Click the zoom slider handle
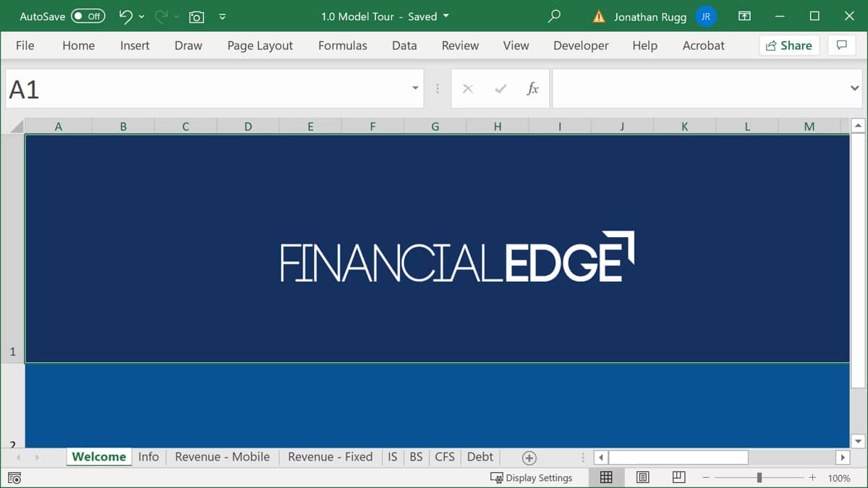Viewport: 868px width, 488px height. [x=759, y=478]
